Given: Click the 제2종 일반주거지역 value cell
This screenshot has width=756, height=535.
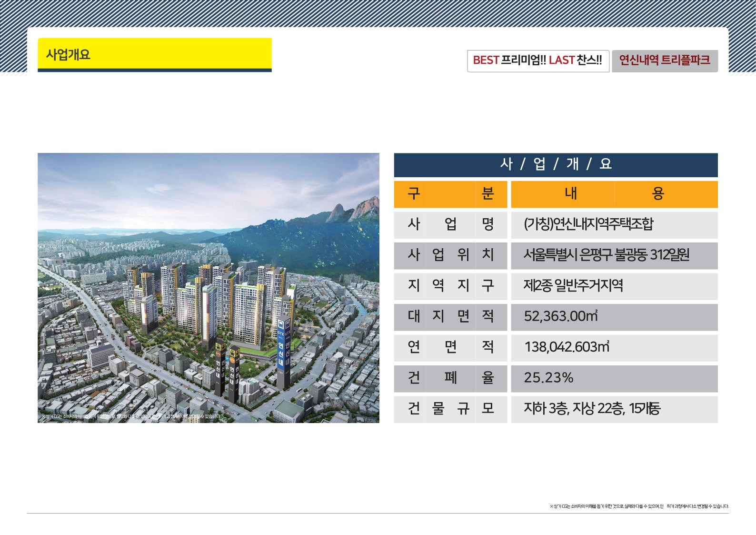Looking at the screenshot, I should (573, 286).
